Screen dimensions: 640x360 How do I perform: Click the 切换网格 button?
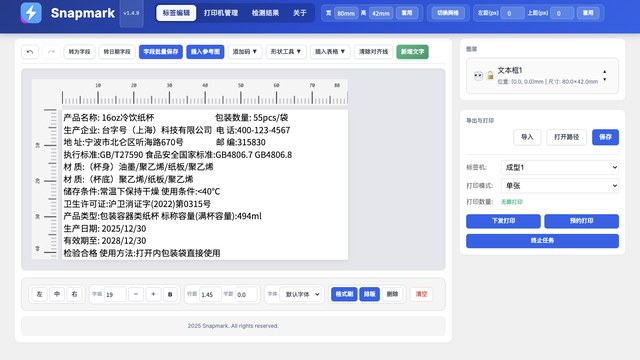click(448, 13)
